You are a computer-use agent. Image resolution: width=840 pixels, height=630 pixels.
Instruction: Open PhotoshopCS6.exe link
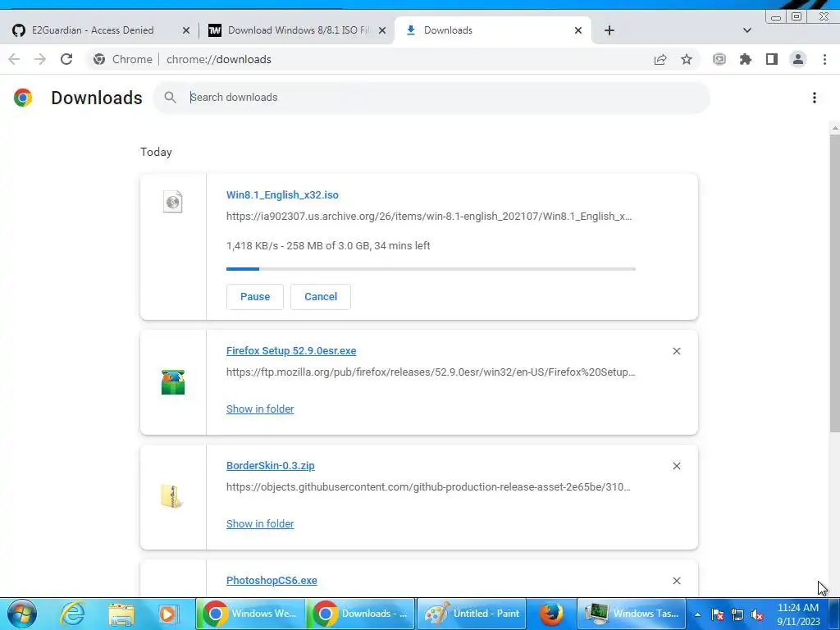click(272, 581)
